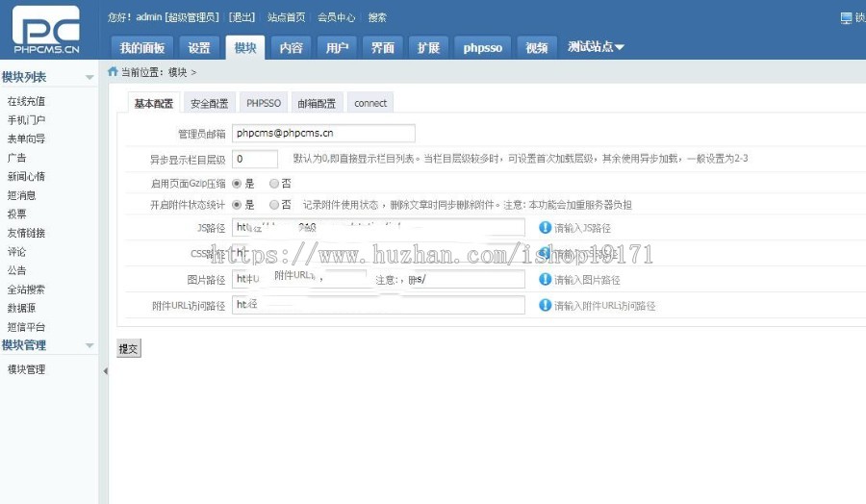The width and height of the screenshot is (866, 504).
Task: Click the info icon next to 请输入附件URL访问路径
Action: pos(546,305)
